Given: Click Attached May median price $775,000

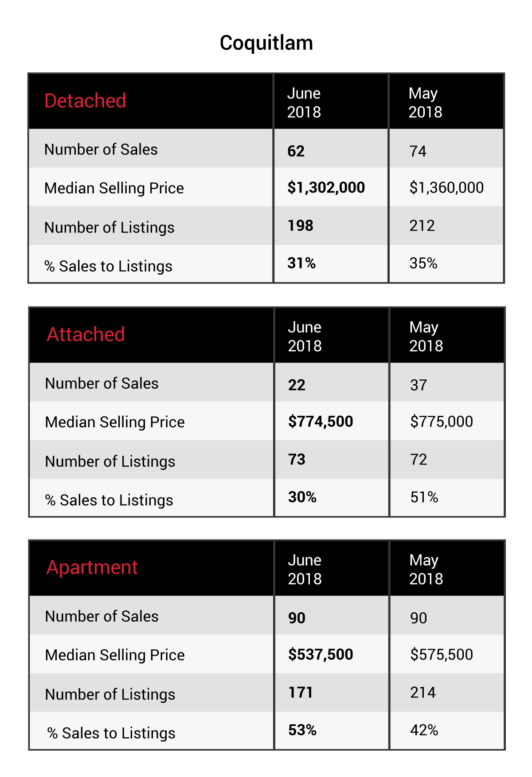Looking at the screenshot, I should 442,422.
